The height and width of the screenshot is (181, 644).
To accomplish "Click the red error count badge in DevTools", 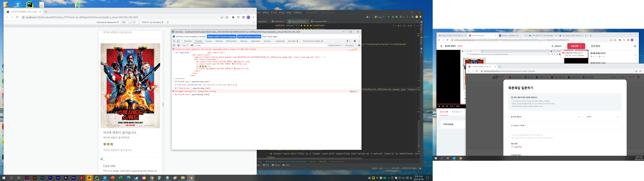I will [348, 41].
